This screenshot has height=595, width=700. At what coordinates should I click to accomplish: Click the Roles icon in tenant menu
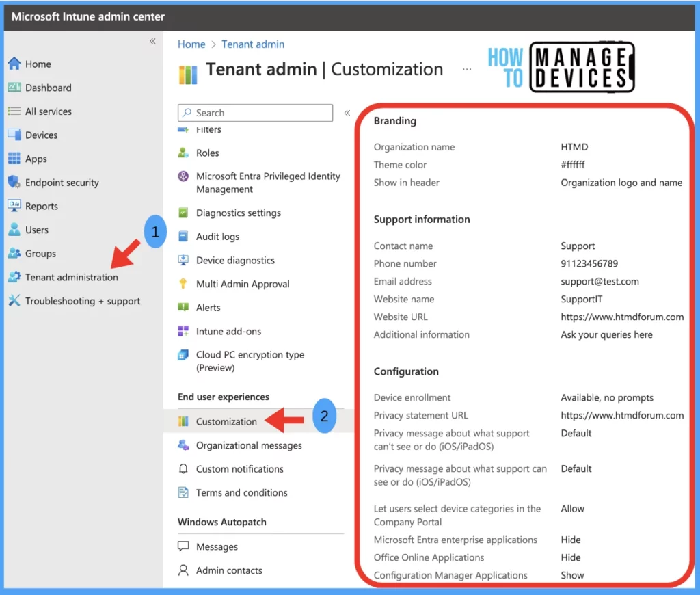tap(183, 153)
